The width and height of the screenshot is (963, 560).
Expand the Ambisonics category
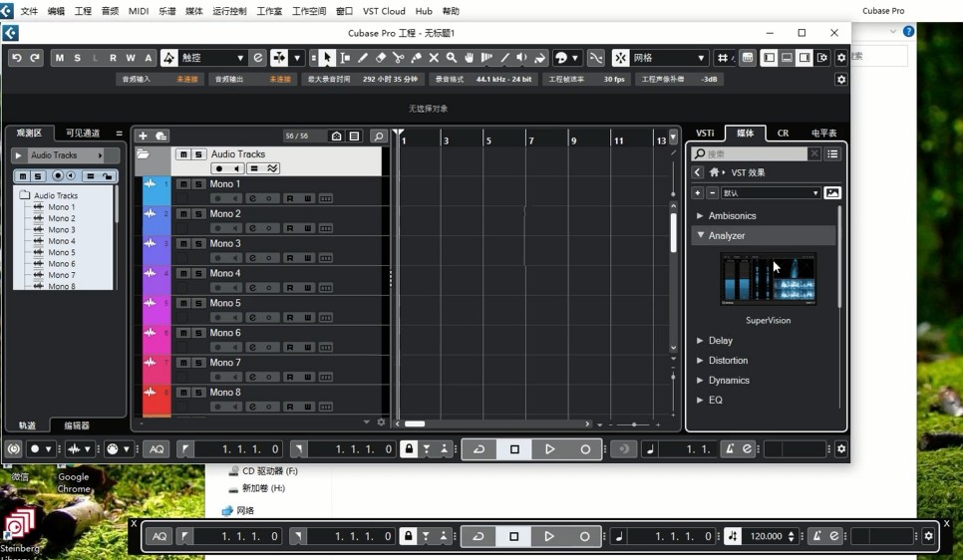[700, 216]
